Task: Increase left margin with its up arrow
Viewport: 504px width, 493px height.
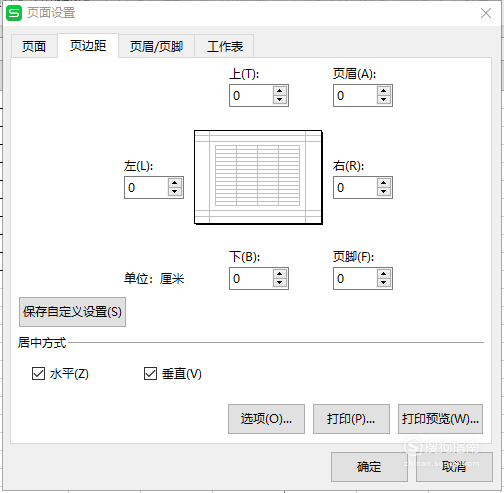Action: tap(175, 183)
